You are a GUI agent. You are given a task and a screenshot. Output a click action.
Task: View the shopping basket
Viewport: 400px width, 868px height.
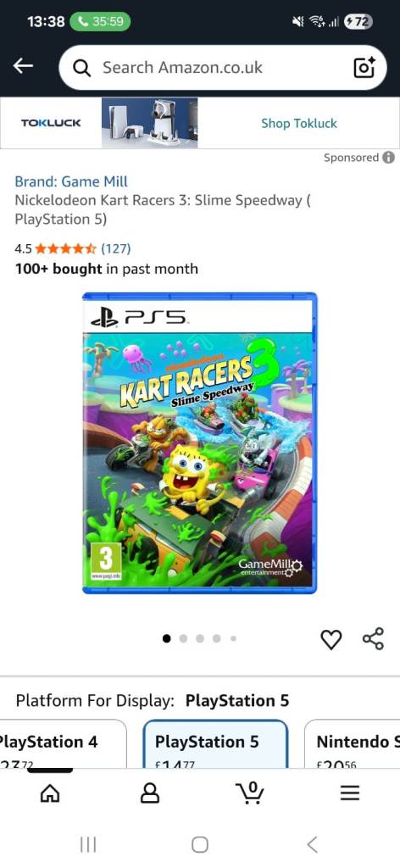tap(249, 793)
